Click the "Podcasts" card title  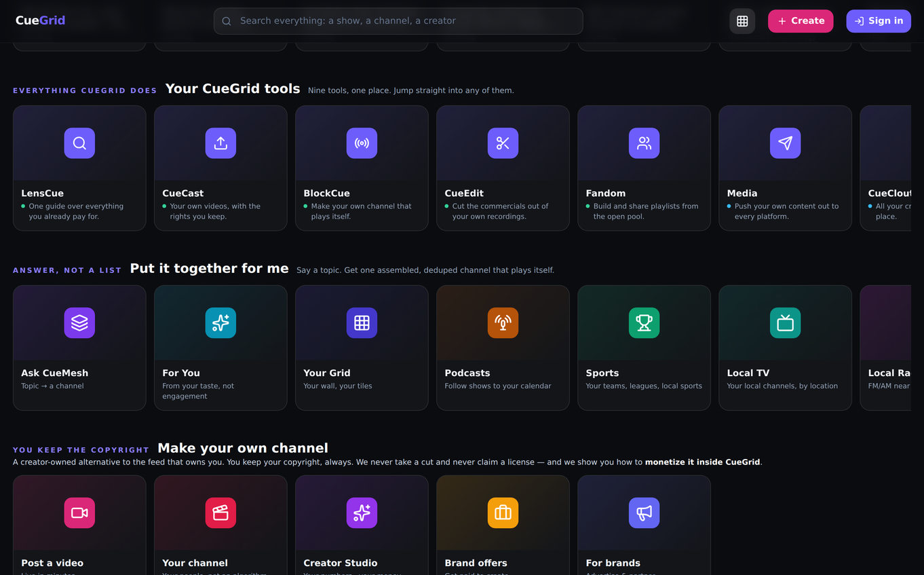coord(467,373)
